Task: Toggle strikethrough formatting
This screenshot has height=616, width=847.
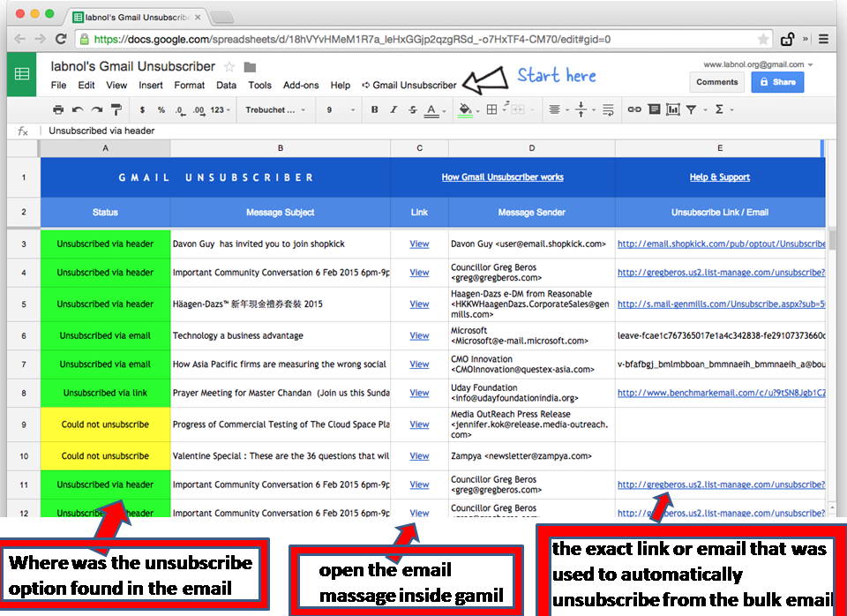Action: (x=413, y=109)
